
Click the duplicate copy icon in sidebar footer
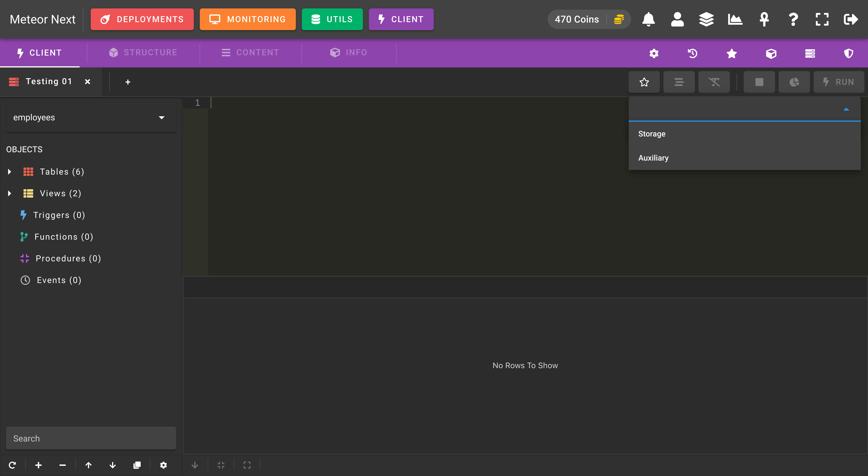(x=137, y=465)
